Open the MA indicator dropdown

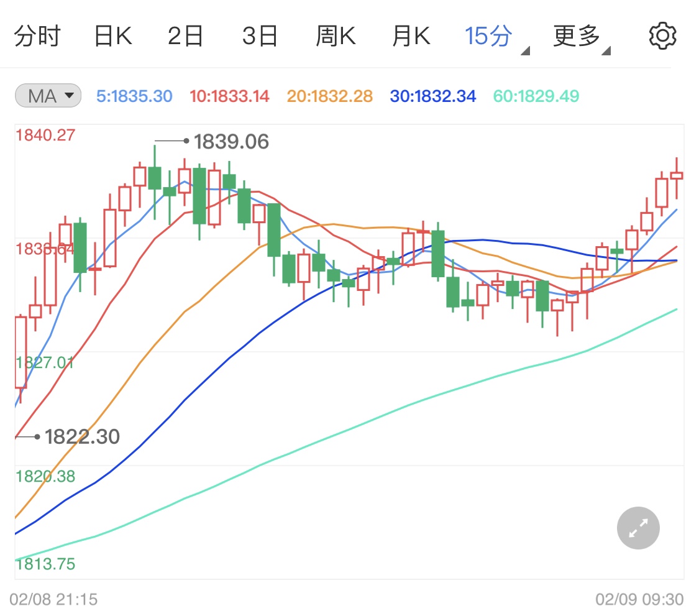click(48, 96)
